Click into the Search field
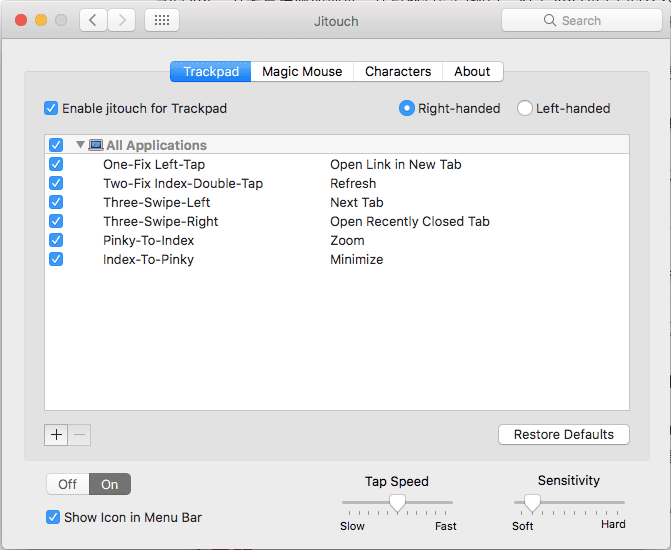The width and height of the screenshot is (671, 550). pyautogui.click(x=582, y=20)
